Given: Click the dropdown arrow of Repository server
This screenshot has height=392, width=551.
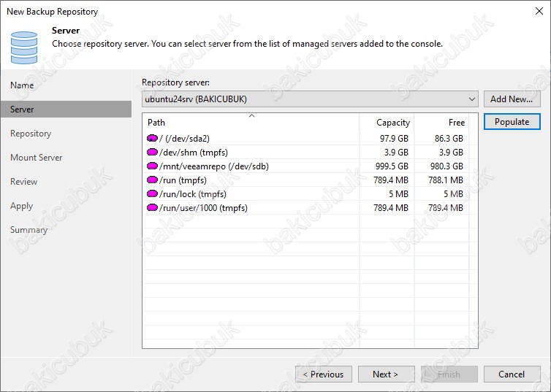Looking at the screenshot, I should coord(472,99).
